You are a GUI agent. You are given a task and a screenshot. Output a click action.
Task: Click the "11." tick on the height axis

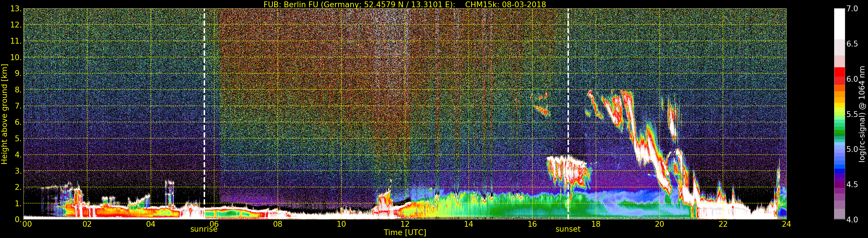pos(16,41)
